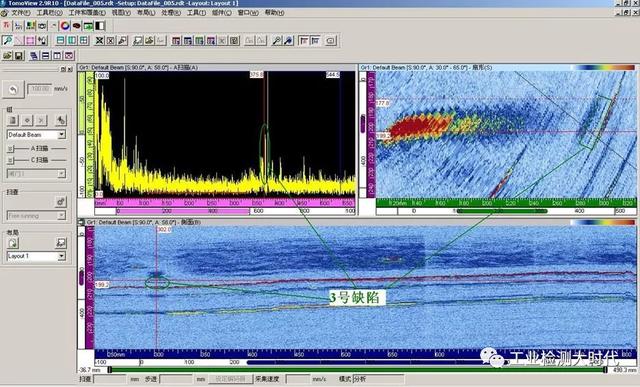Open the 文件 (File) menu
640x387 pixels.
pyautogui.click(x=20, y=13)
